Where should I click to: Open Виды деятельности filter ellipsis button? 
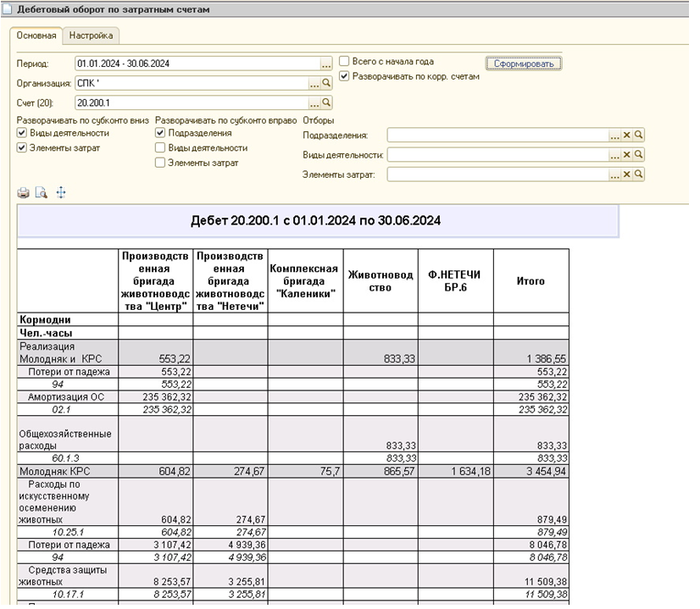coord(615,155)
